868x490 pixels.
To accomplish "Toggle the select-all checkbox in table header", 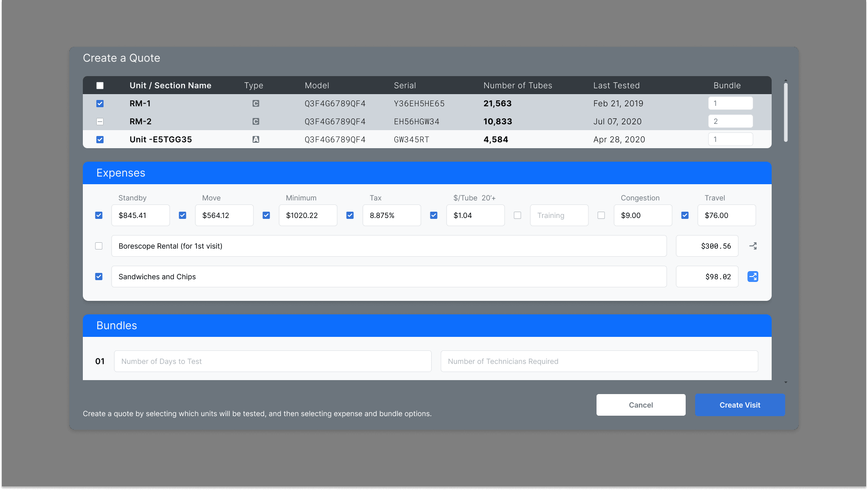I will (100, 86).
